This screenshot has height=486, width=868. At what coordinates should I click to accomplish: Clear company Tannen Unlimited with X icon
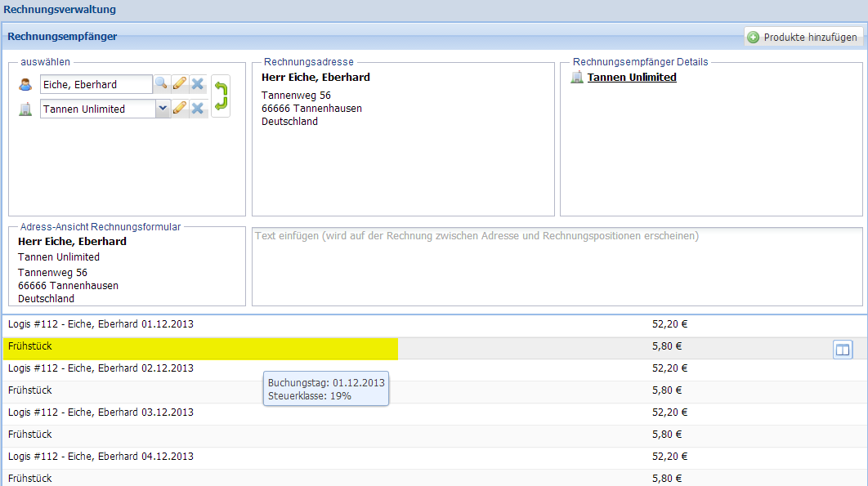pos(197,109)
